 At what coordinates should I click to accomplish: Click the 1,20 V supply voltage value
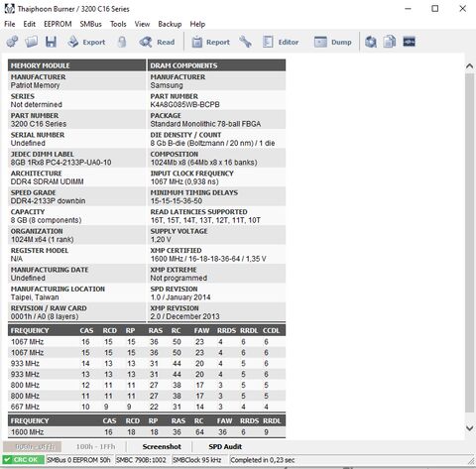coord(161,239)
